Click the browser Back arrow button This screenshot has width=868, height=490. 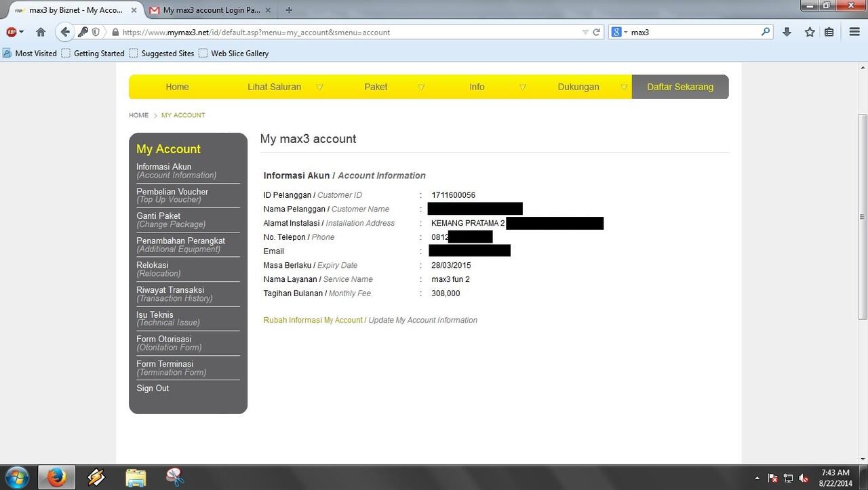(65, 32)
